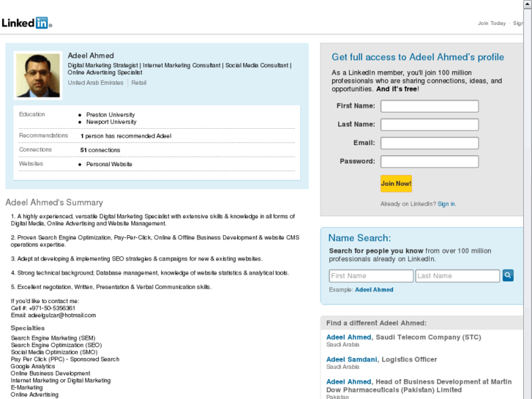Screen dimensions: 532x399
Task: Click the Join Now! button
Action: pos(396,184)
